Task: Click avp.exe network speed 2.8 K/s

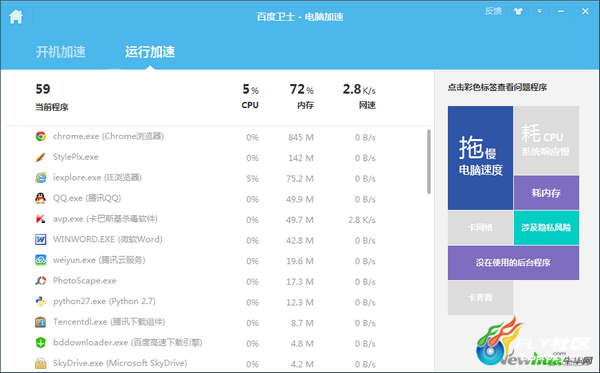Action: pyautogui.click(x=362, y=220)
